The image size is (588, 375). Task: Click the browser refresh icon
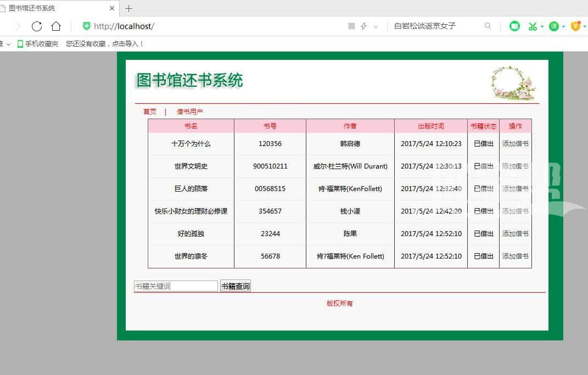(37, 26)
